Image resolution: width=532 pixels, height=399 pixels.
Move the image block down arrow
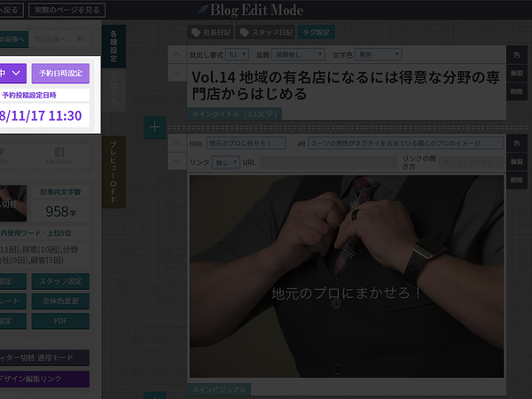click(x=177, y=161)
